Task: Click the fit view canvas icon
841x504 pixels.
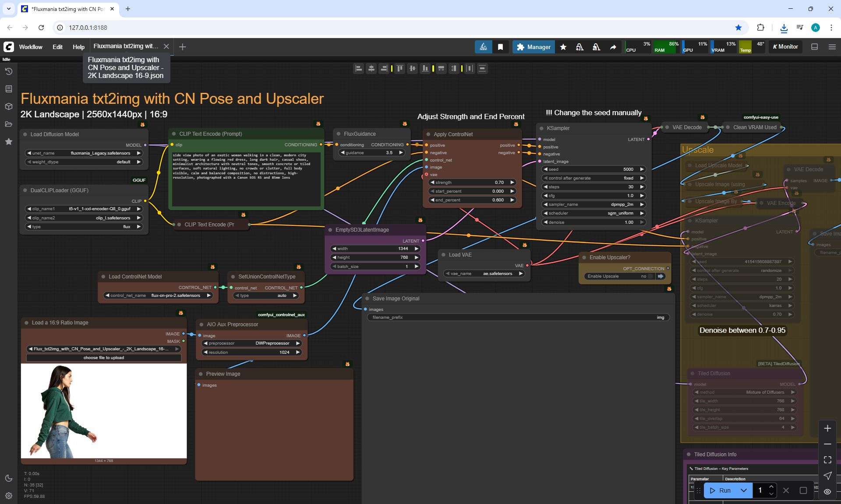Action: (x=827, y=460)
